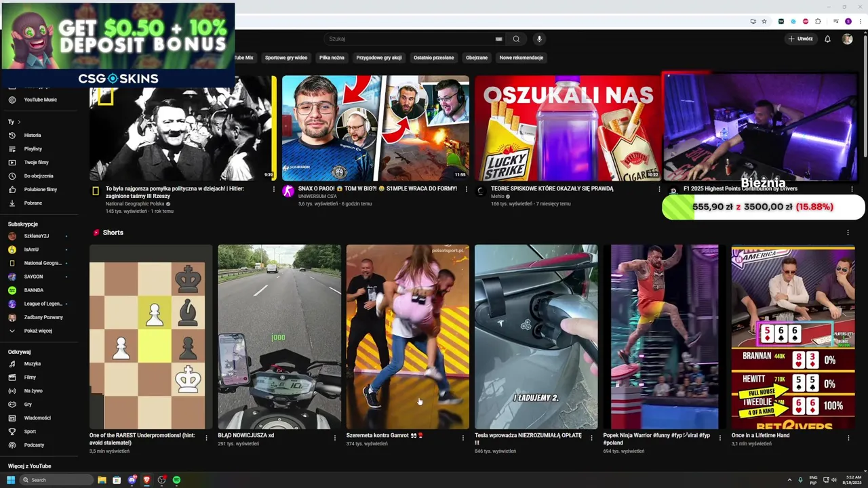This screenshot has width=868, height=488.
Task: Select Przygodowe gry akcji filter chip
Action: coord(379,58)
